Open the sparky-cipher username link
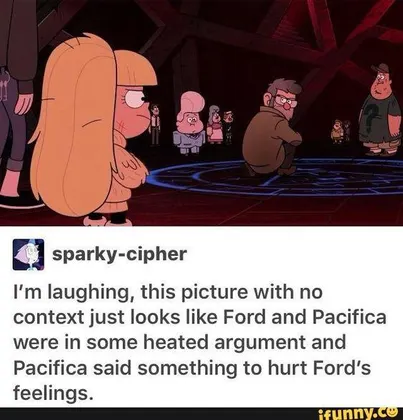 [x=119, y=254]
